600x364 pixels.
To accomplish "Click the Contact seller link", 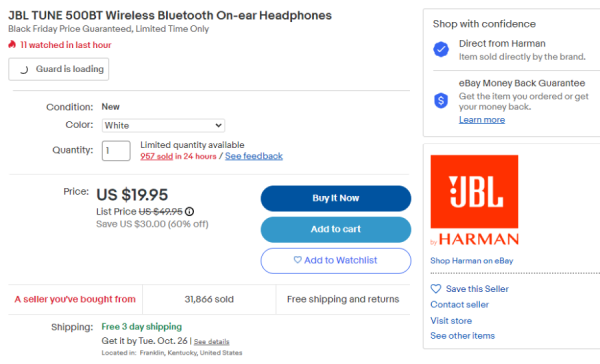I will click(x=460, y=305).
